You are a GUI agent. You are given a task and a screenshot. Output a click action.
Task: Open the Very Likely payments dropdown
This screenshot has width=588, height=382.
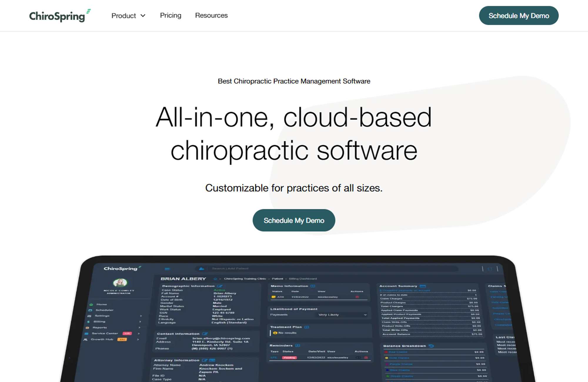pos(342,315)
